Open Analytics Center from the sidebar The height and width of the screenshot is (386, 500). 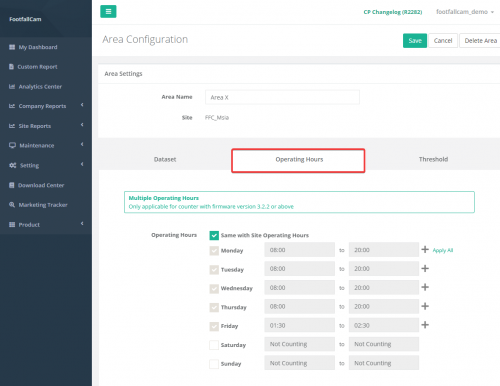pyautogui.click(x=40, y=87)
